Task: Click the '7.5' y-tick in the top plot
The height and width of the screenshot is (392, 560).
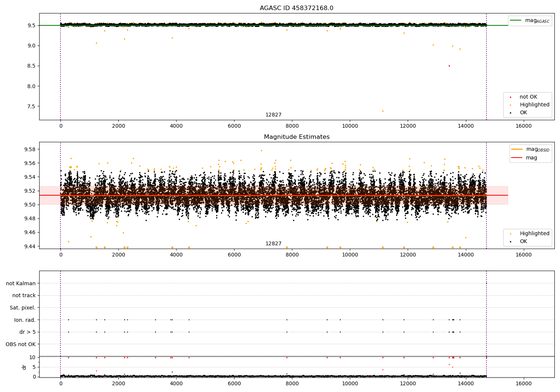Action: pyautogui.click(x=31, y=106)
